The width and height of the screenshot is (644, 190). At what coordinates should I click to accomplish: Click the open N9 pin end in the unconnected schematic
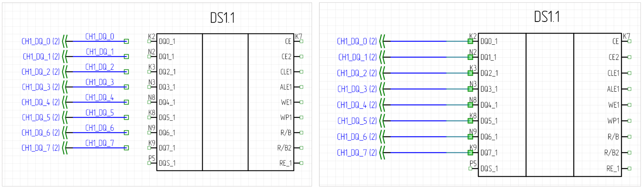149,133
